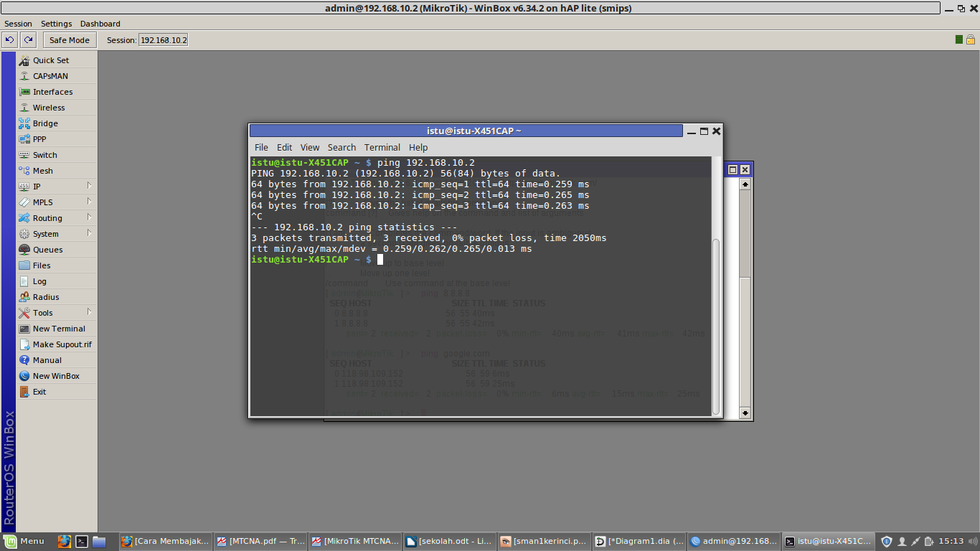This screenshot has height=551, width=980.
Task: Click the WinBox Redo arrow button
Action: (28, 40)
